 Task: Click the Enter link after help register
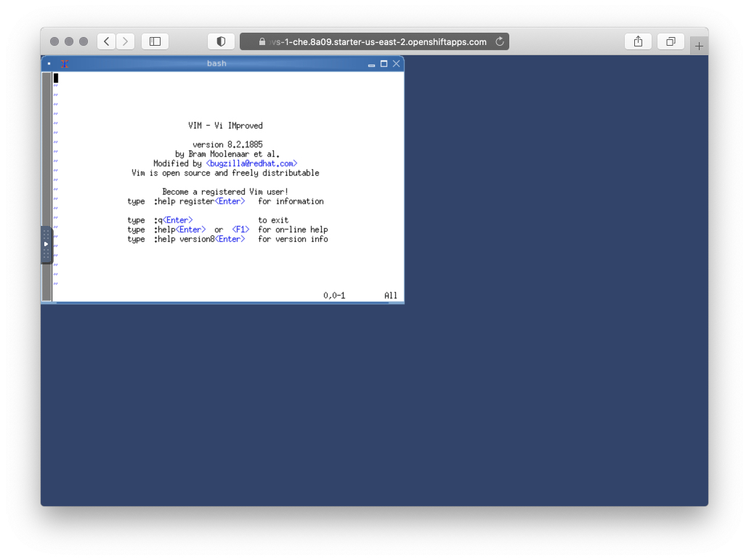(x=230, y=201)
